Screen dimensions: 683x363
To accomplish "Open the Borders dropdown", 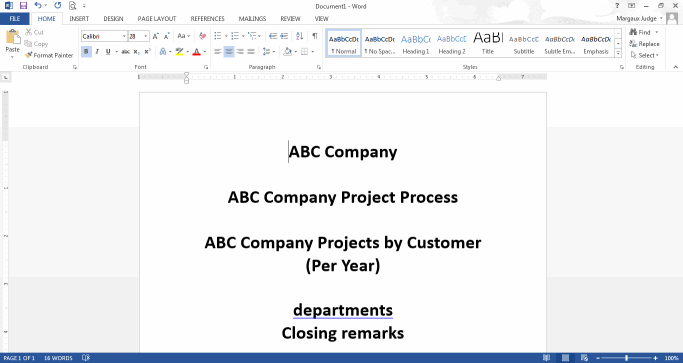I will [x=313, y=52].
